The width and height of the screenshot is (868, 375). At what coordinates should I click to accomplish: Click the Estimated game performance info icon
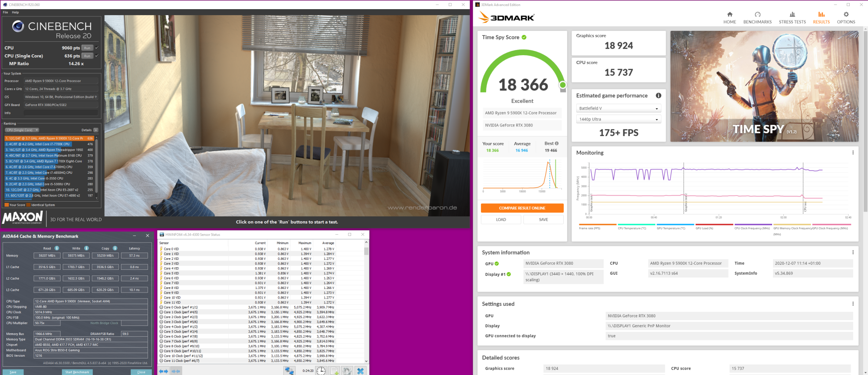[658, 96]
